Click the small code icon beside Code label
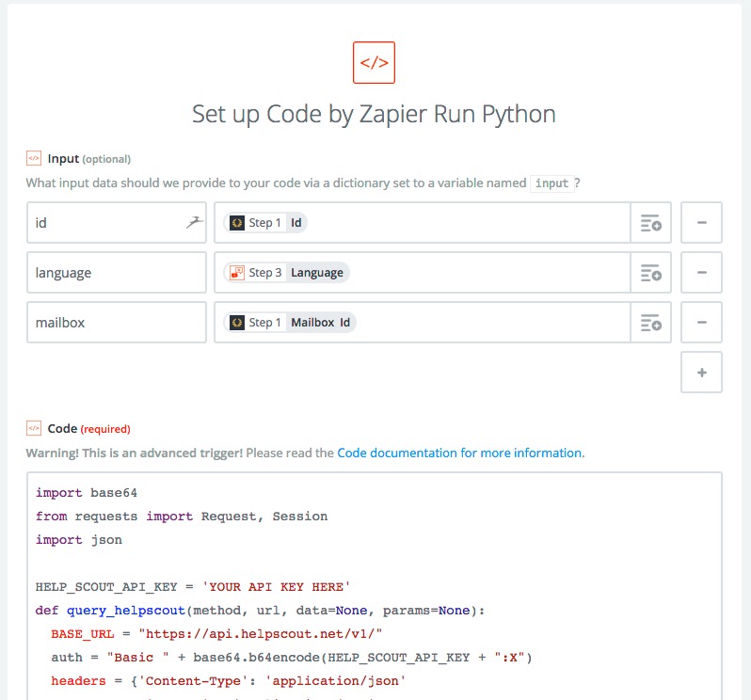751x700 pixels. point(34,428)
